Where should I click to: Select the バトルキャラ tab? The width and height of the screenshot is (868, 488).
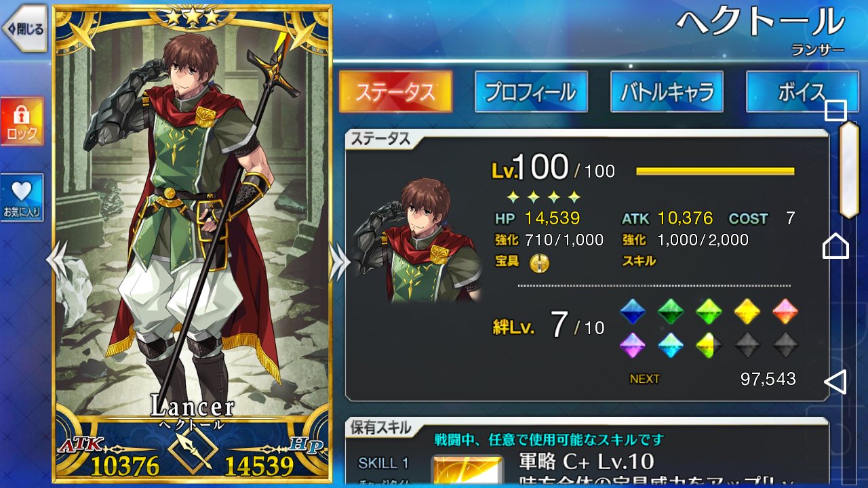pyautogui.click(x=667, y=91)
